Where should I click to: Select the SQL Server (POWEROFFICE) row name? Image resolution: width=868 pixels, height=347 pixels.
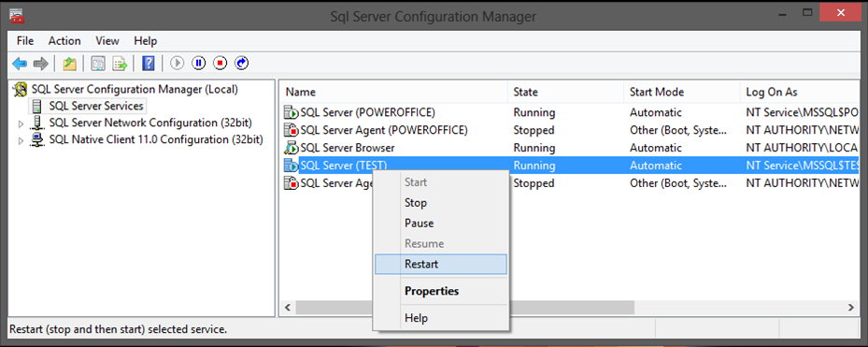(367, 112)
